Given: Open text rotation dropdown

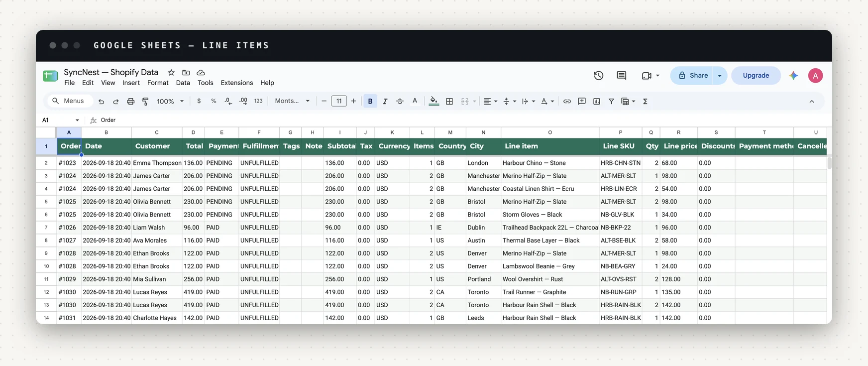Looking at the screenshot, I should pyautogui.click(x=547, y=101).
